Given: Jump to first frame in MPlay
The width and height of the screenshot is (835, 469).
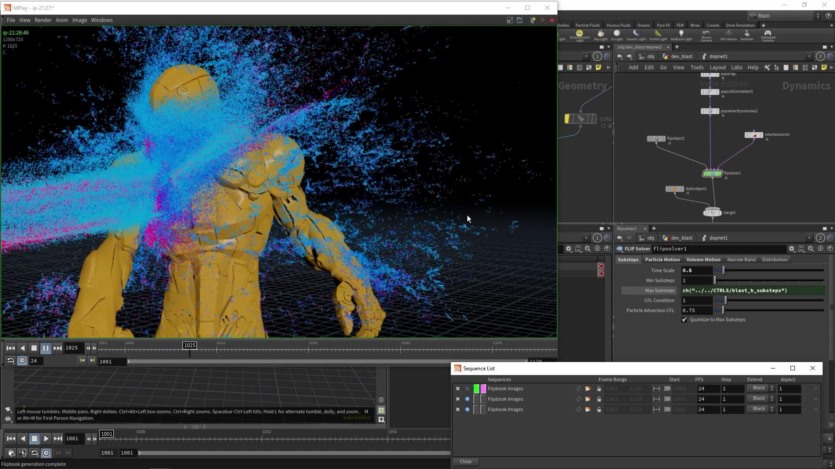Looking at the screenshot, I should 11,348.
